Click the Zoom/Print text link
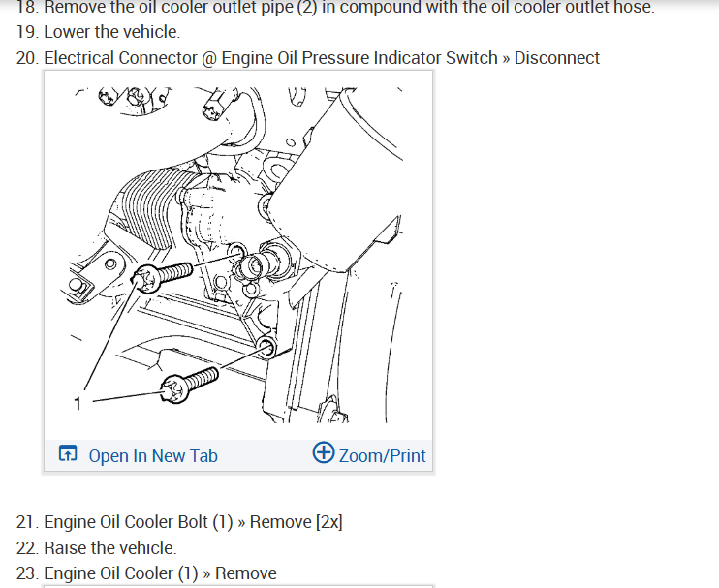The height and width of the screenshot is (588, 719). [383, 456]
